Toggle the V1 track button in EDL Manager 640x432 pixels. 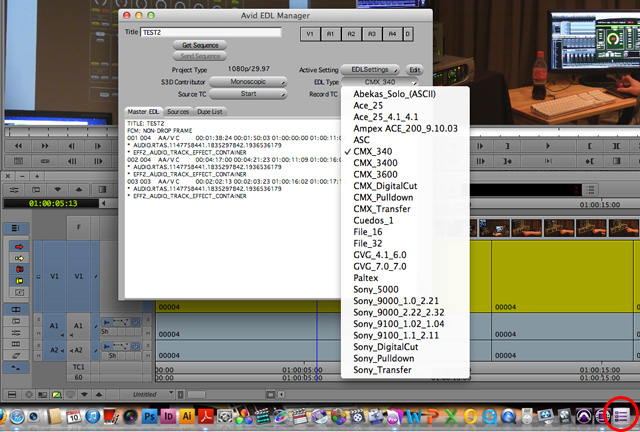(310, 34)
